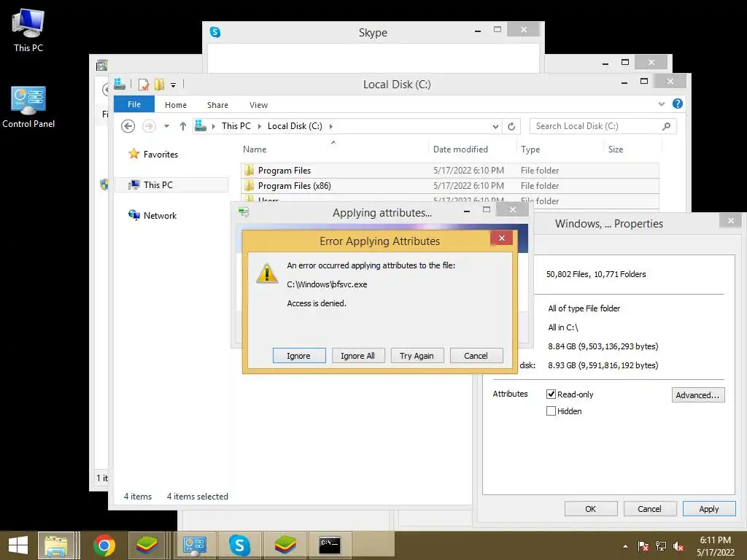Click Ignore All button
The image size is (747, 560).
click(357, 356)
